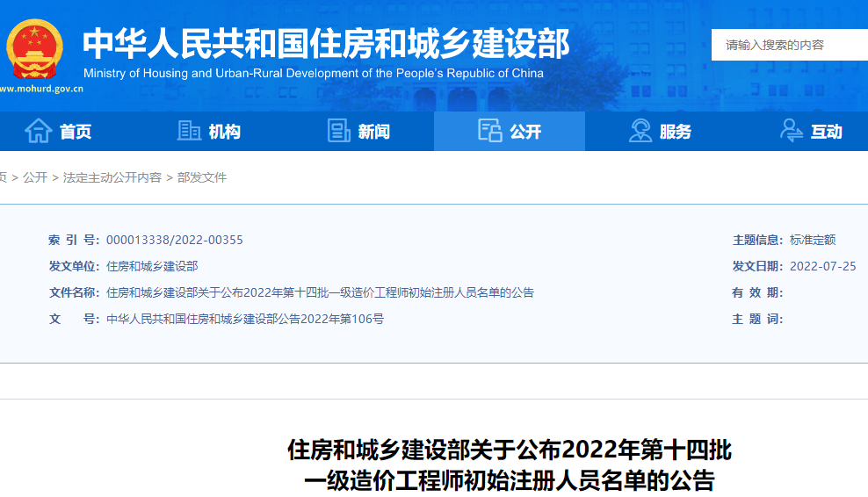Click the document icon beside 公开
Image resolution: width=868 pixels, height=497 pixels.
click(489, 131)
